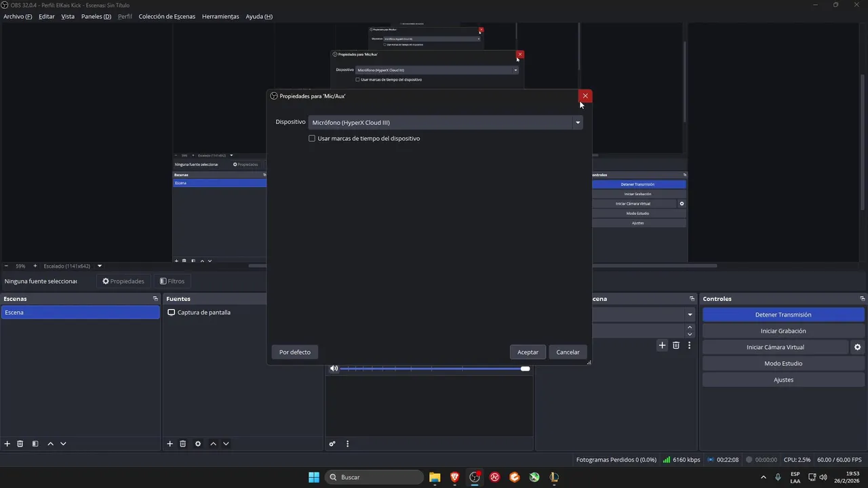The width and height of the screenshot is (868, 488).
Task: Open Herramientas menu
Action: coord(220,16)
